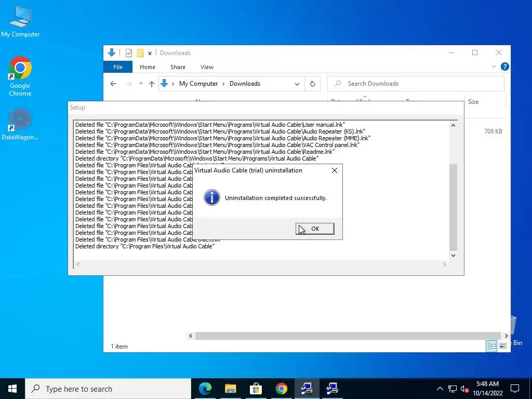Viewport: 532px width, 399px height.
Task: Click the '1 item' status bar text
Action: click(119, 347)
